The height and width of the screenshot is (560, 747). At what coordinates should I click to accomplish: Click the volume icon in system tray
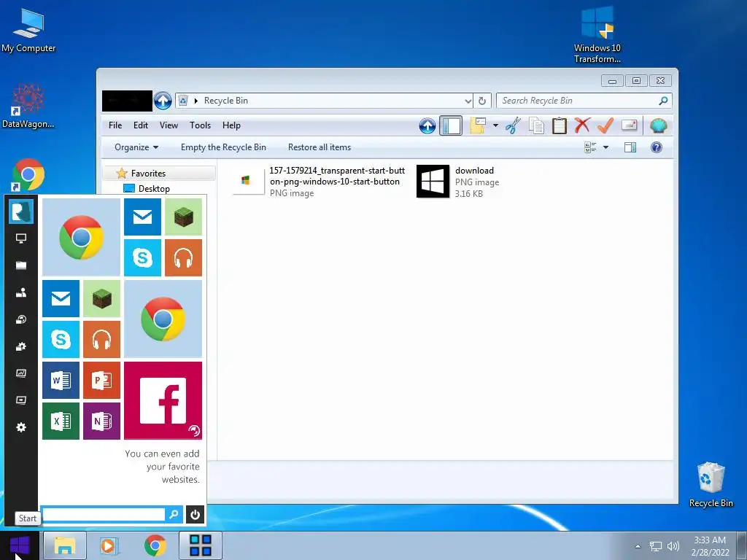click(x=673, y=546)
